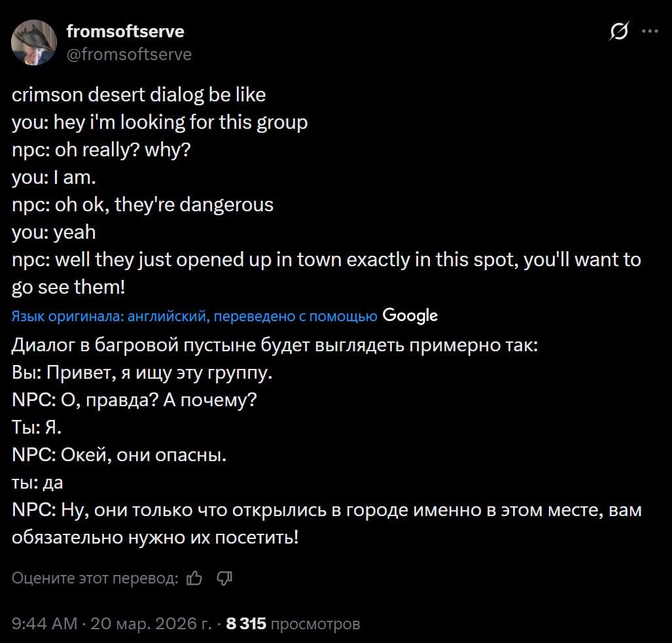Click the translated line "Вы: Привет, я ищу эту группу."

(142, 372)
